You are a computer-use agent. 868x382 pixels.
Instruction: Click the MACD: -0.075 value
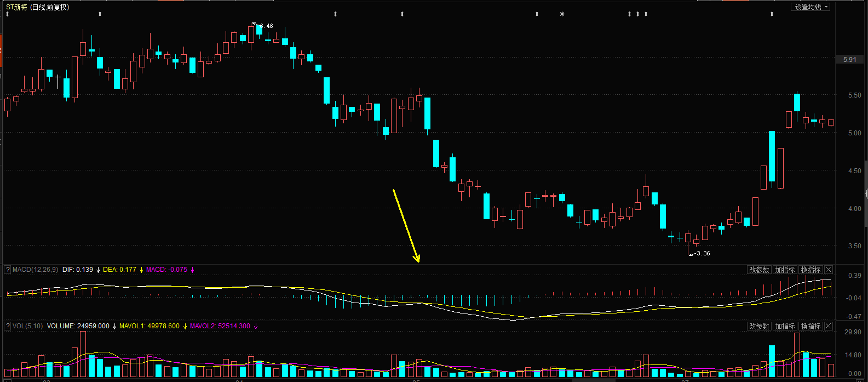click(x=166, y=270)
